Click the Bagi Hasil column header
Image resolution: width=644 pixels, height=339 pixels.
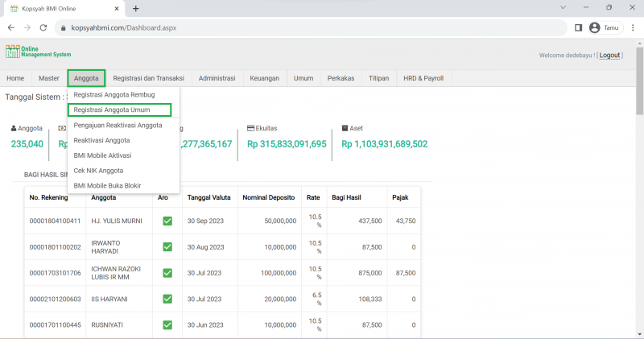tap(346, 197)
